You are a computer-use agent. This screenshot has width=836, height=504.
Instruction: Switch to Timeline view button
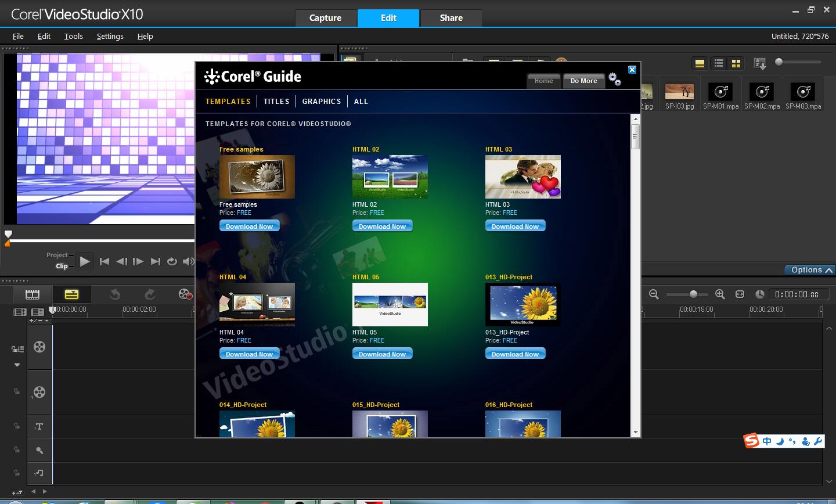(x=72, y=294)
